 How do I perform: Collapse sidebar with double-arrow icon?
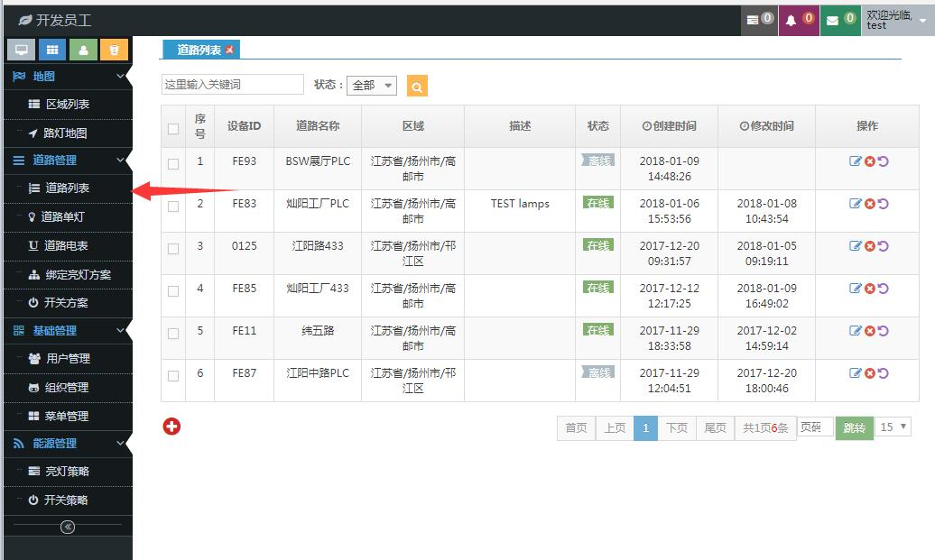click(67, 528)
